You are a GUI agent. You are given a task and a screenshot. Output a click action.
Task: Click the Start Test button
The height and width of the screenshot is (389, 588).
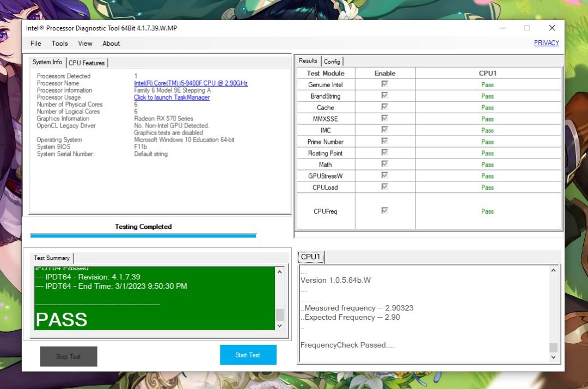click(x=248, y=355)
